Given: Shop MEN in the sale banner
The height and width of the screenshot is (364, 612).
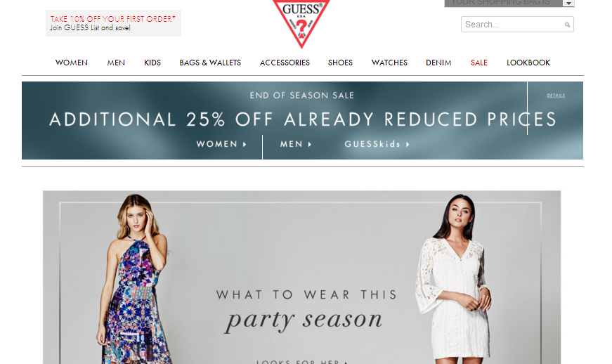Looking at the screenshot, I should [x=296, y=144].
